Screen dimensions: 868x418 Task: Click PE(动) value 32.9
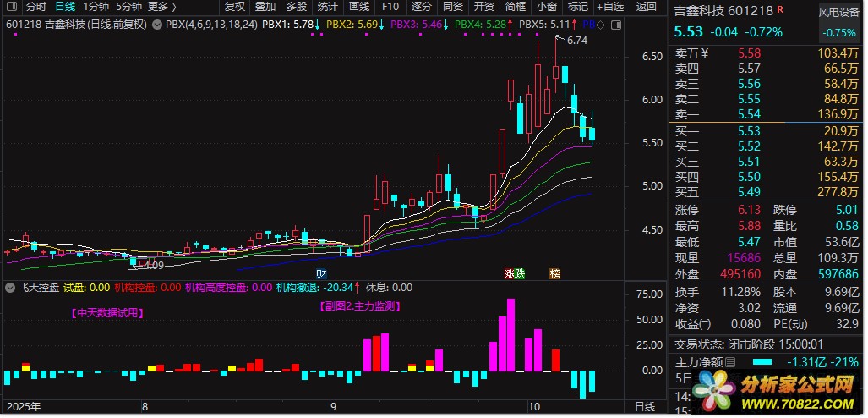coord(848,323)
